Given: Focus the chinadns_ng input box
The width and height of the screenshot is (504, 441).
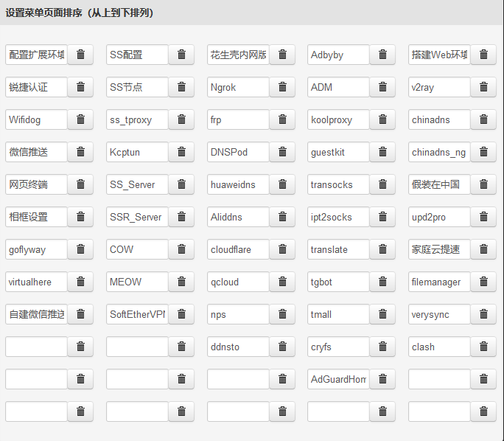Looking at the screenshot, I should (x=439, y=152).
